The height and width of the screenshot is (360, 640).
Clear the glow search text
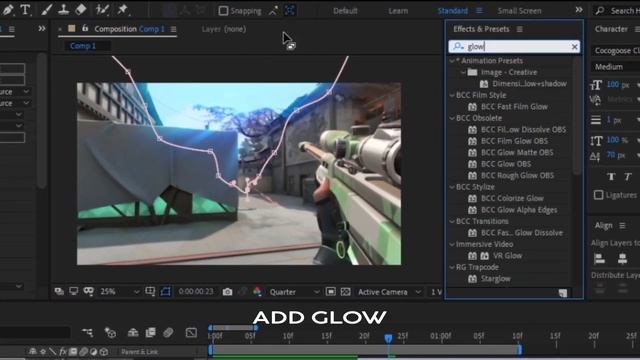[x=574, y=47]
